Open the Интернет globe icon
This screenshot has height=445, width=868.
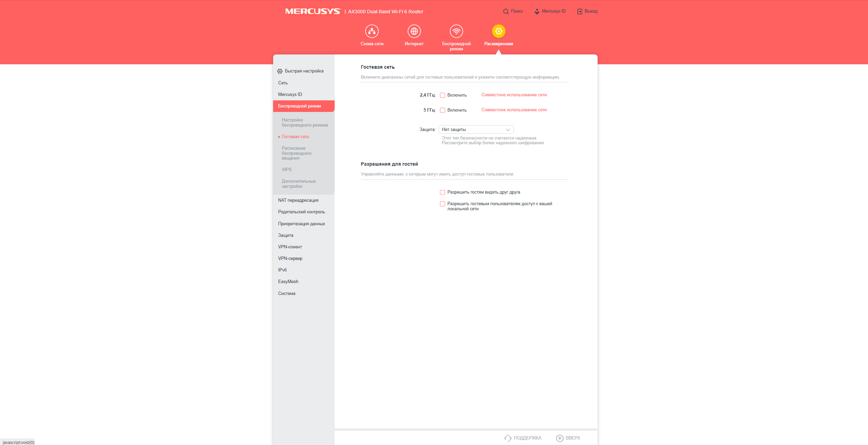[414, 31]
